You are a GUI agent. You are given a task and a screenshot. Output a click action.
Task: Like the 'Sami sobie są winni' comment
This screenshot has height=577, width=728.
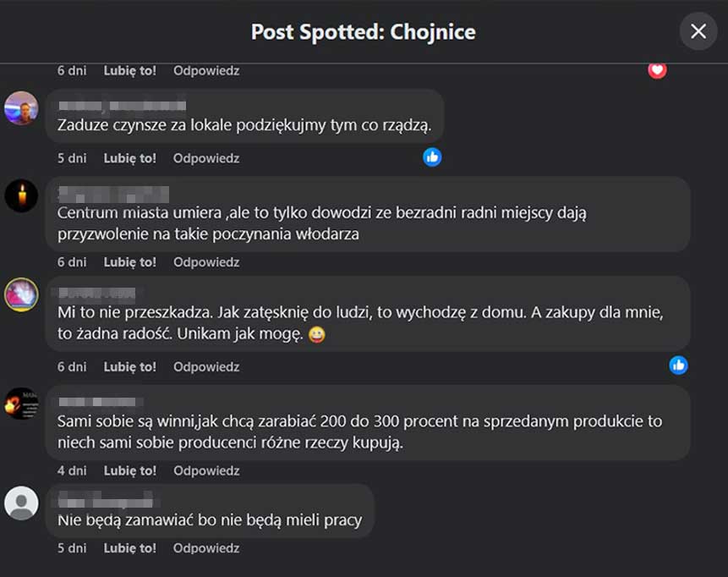(129, 470)
